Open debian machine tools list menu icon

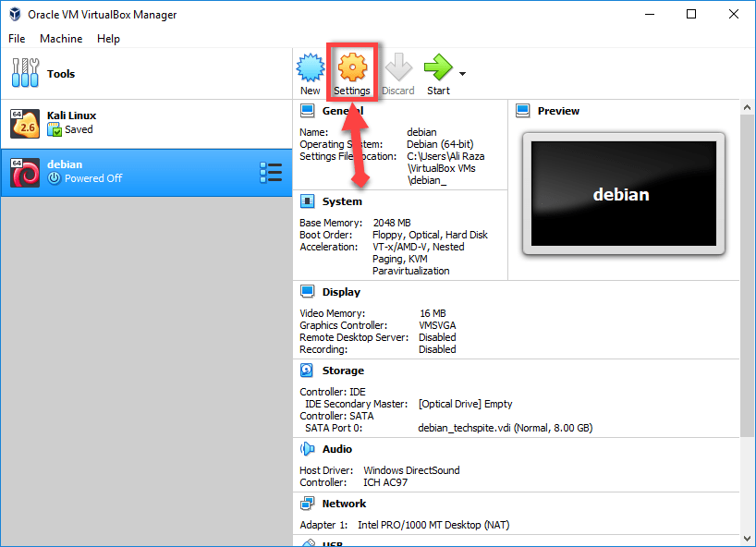[x=270, y=172]
